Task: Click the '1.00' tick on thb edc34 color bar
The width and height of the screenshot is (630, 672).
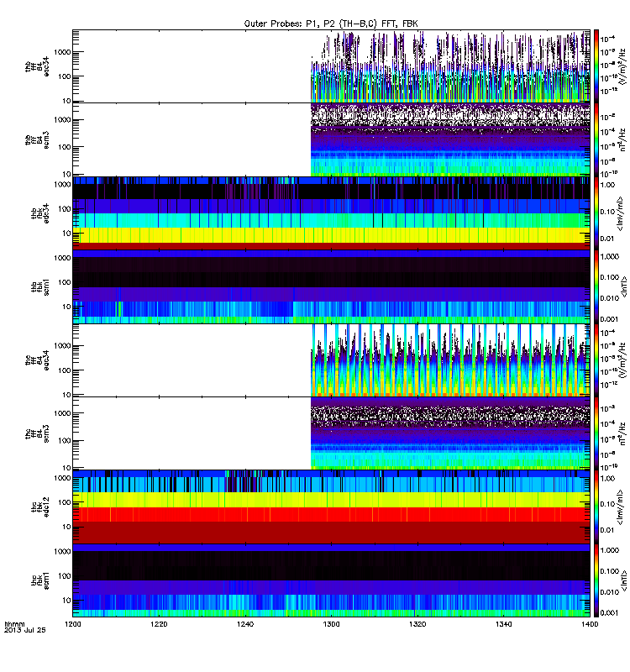Action: tap(607, 185)
